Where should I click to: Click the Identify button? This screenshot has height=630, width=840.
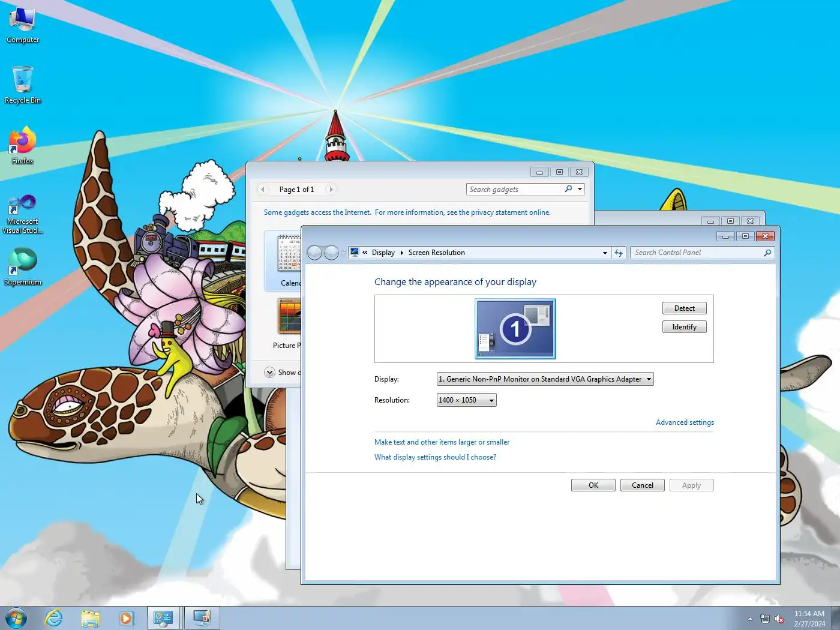click(685, 327)
